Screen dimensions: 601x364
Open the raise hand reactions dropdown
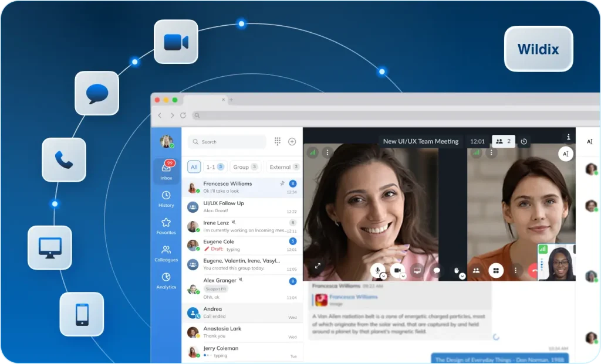(x=462, y=276)
